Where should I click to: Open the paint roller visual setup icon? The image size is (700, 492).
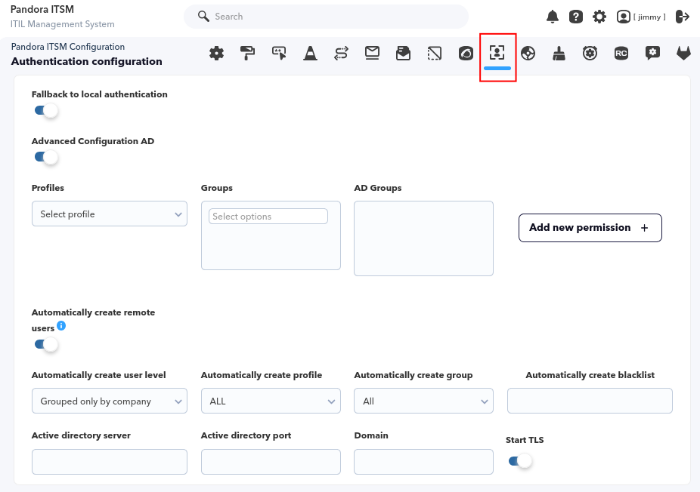coord(247,53)
